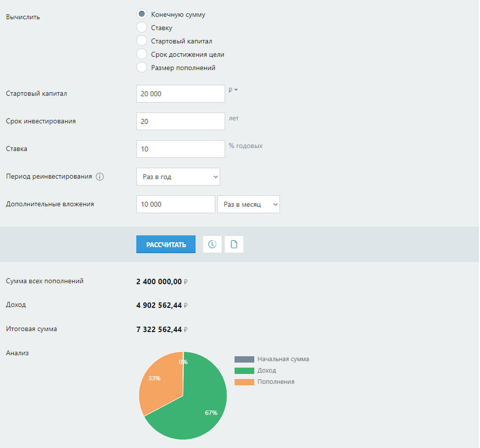Click the Доход legend text

[266, 371]
